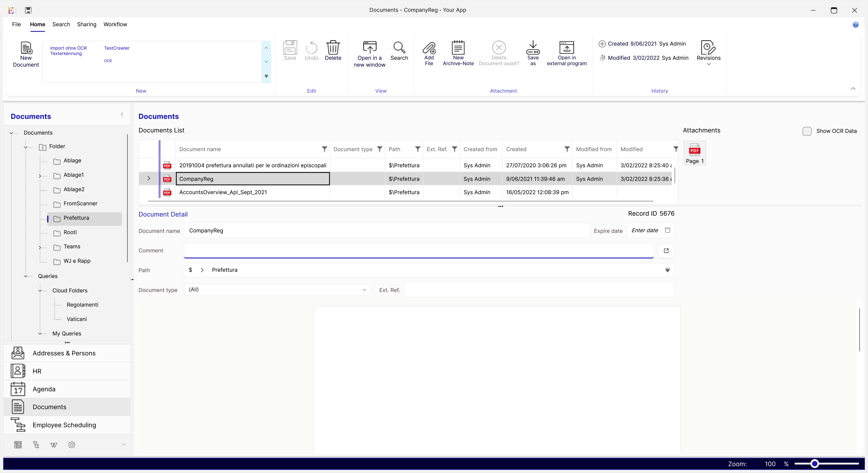
Task: Open in a new window icon
Action: [369, 48]
